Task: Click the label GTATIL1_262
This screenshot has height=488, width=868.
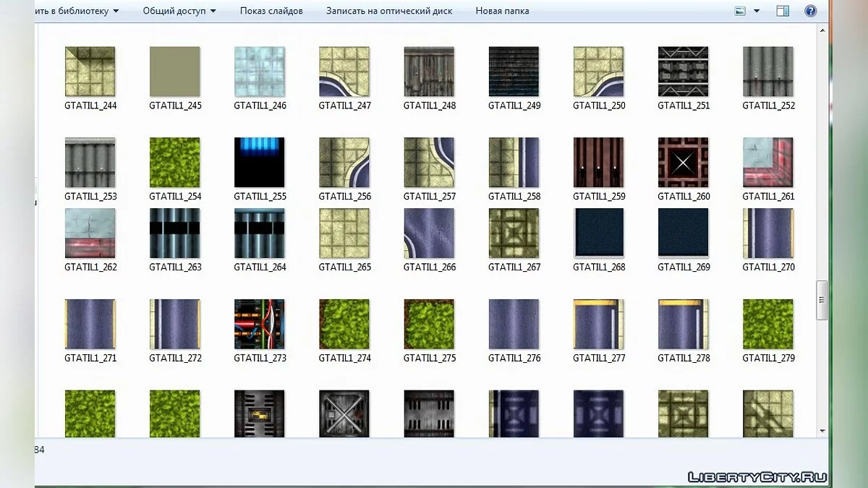Action: coord(90,267)
